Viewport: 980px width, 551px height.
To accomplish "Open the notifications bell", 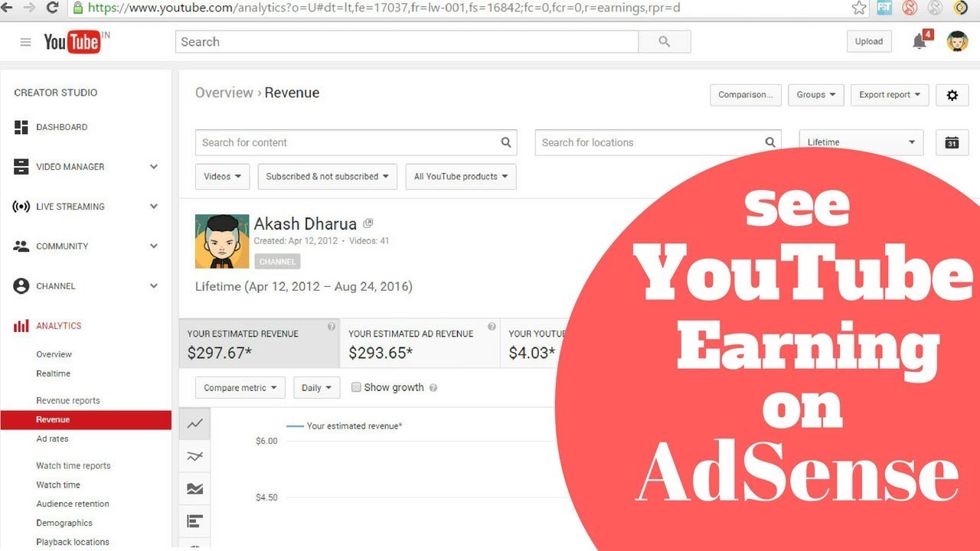I will [920, 41].
